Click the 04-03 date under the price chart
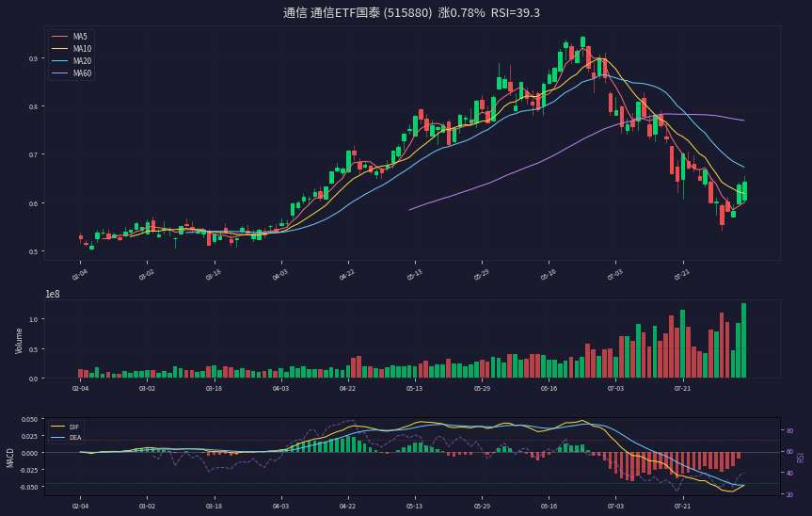The width and height of the screenshot is (812, 516). coord(279,275)
